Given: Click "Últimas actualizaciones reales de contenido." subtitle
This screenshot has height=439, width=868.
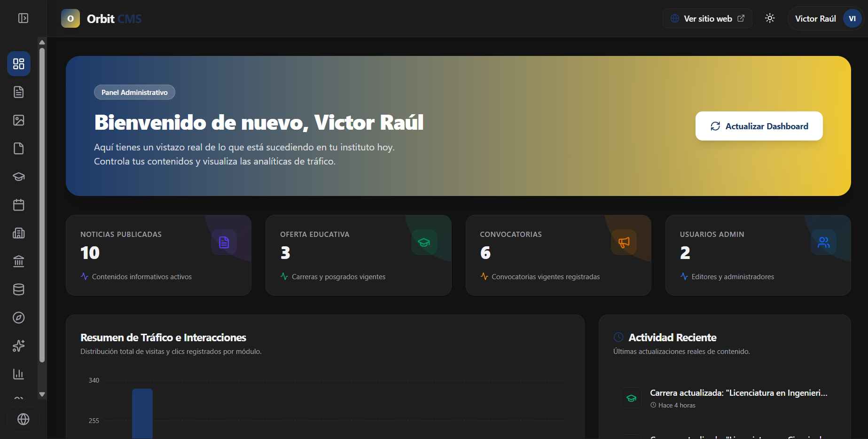Looking at the screenshot, I should click(x=681, y=352).
